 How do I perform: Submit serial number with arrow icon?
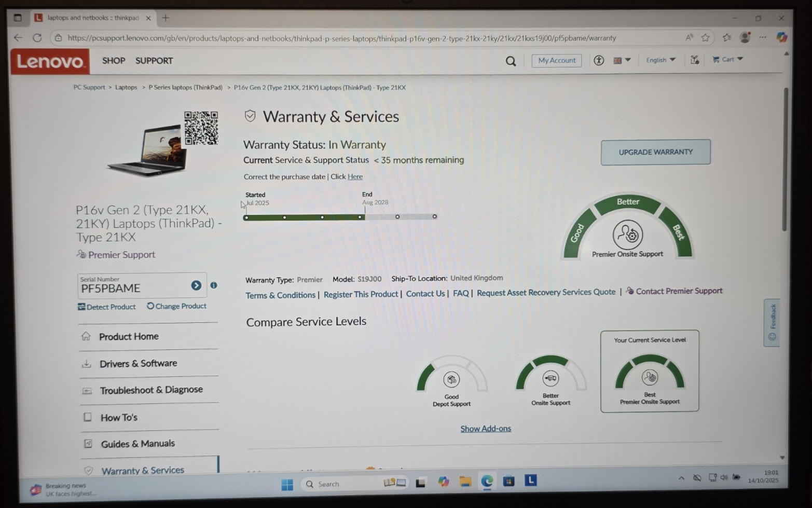point(196,285)
